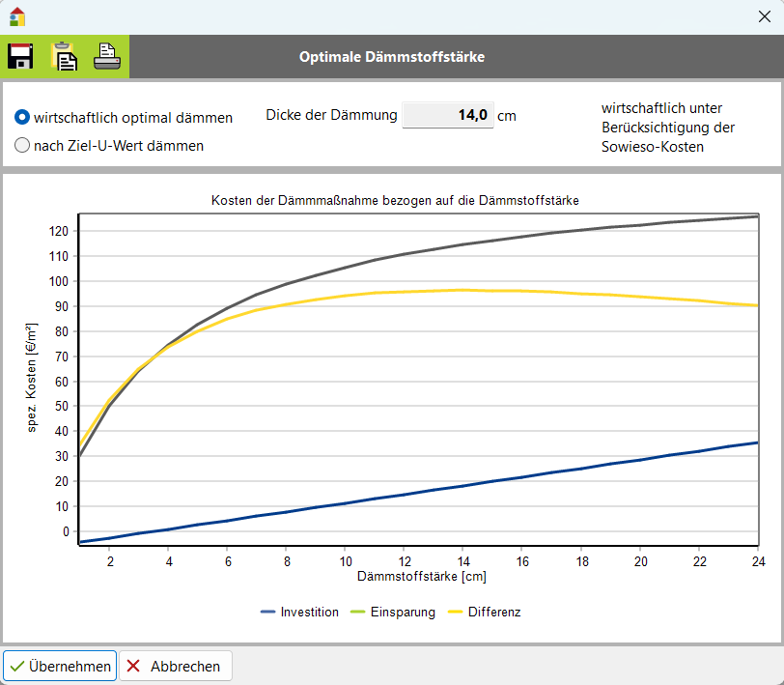Viewport: 784px width, 685px height.
Task: Click the 'Optimale Dämmstoffstärke' header title
Action: 392,57
